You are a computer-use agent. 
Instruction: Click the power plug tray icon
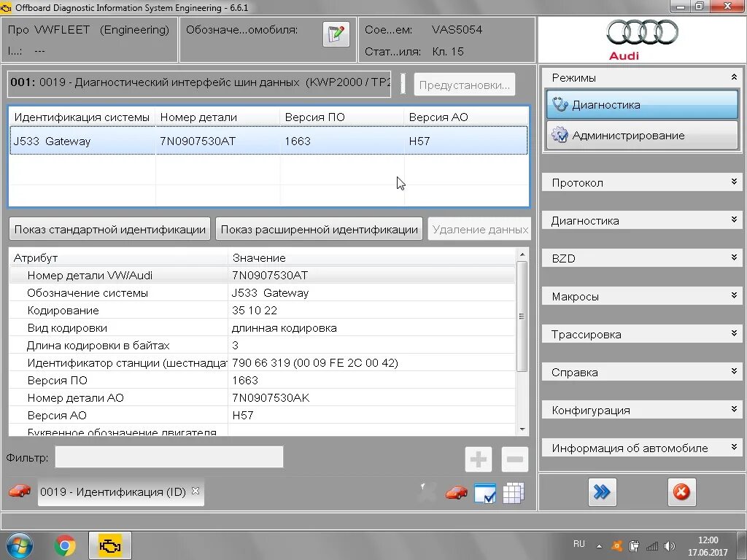click(x=634, y=546)
